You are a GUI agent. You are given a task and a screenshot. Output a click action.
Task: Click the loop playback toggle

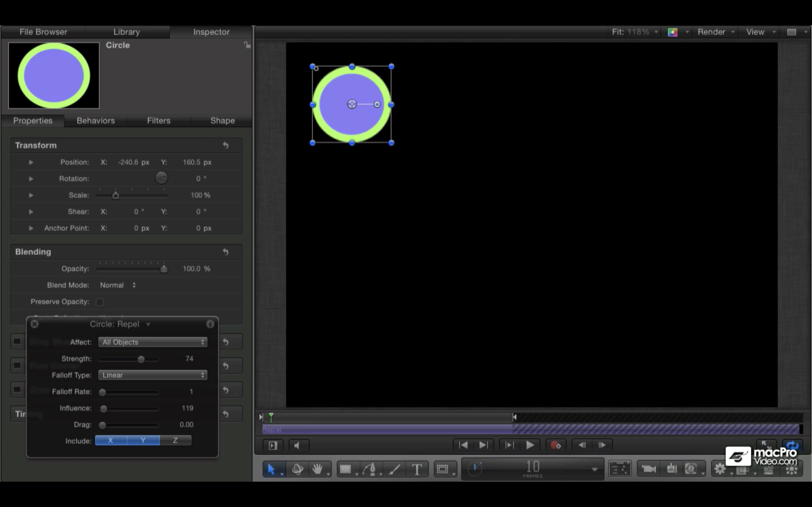point(792,446)
